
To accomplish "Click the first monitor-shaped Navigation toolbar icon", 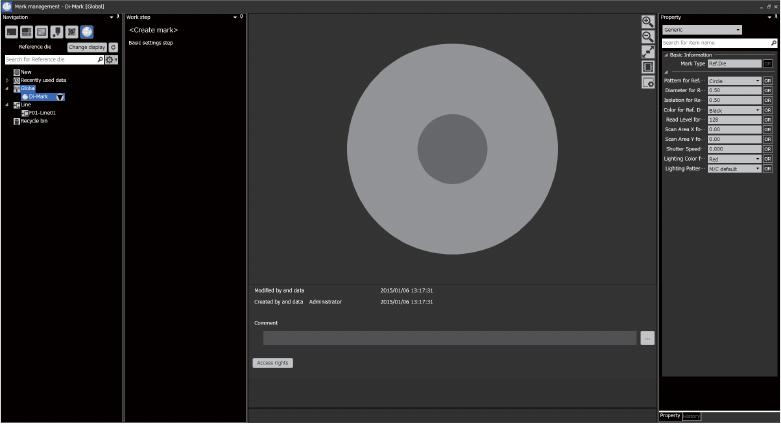I will (x=11, y=32).
